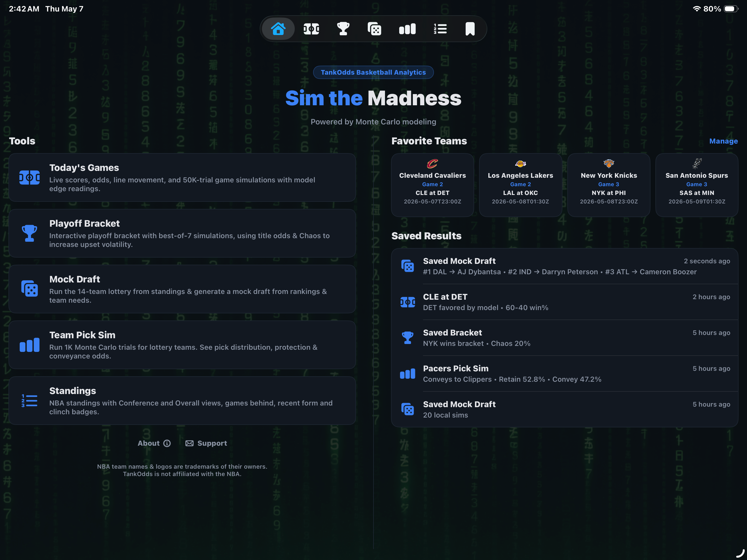
Task: Open the Today's Games tool card
Action: tap(182, 178)
